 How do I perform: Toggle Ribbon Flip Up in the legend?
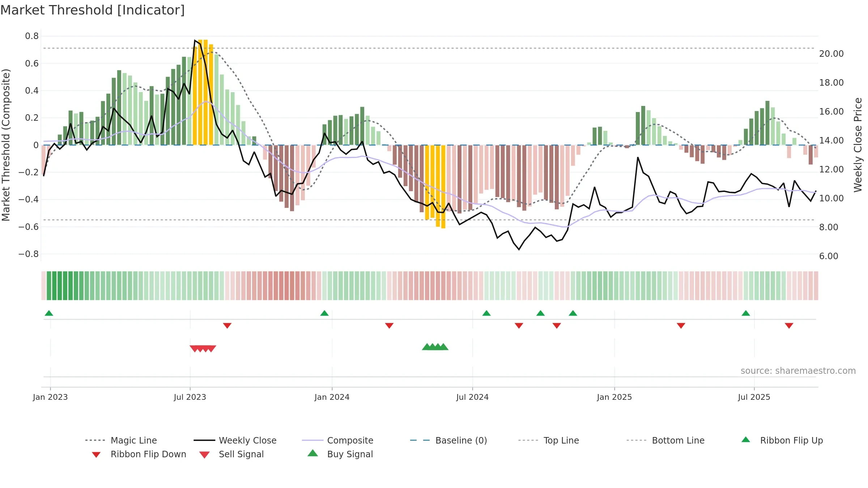(x=782, y=440)
